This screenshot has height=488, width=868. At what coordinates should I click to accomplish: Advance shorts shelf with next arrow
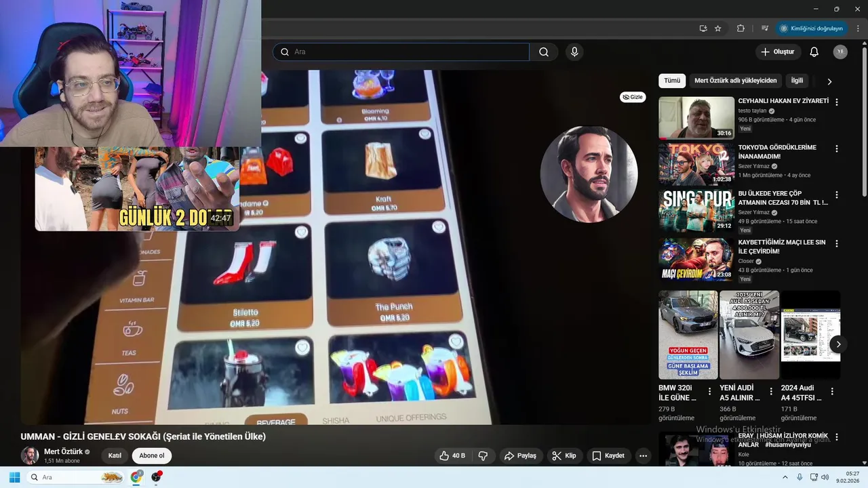coord(838,344)
